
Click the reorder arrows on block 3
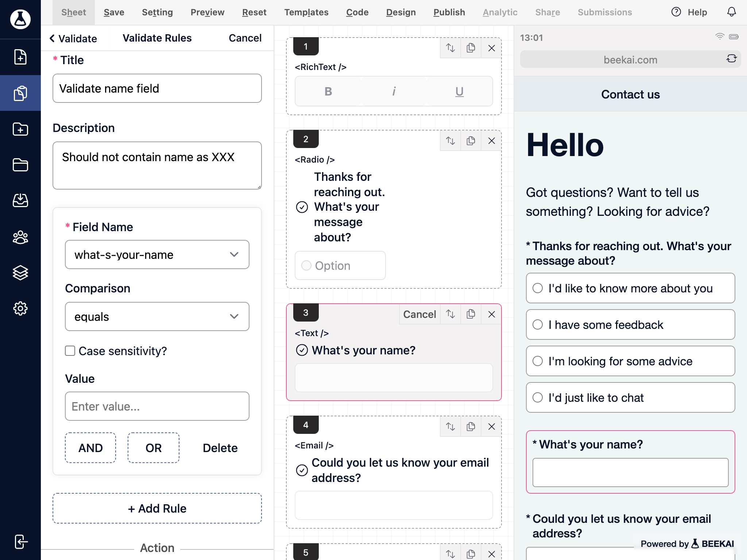click(x=450, y=314)
